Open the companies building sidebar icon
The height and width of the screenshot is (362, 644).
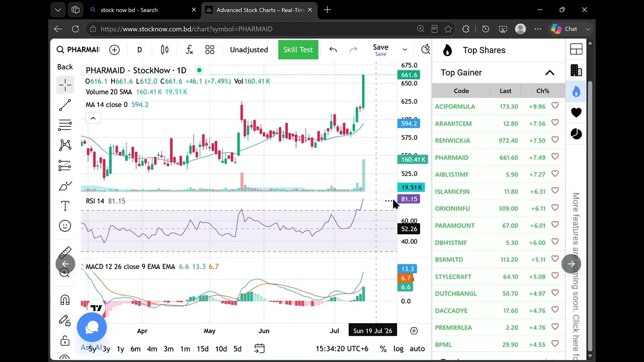coord(576,70)
